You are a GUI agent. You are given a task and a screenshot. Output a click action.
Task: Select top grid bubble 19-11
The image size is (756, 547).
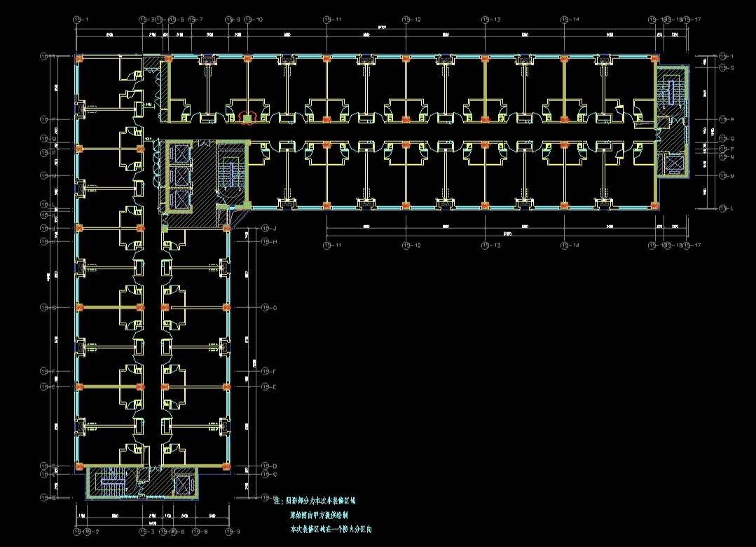click(326, 20)
